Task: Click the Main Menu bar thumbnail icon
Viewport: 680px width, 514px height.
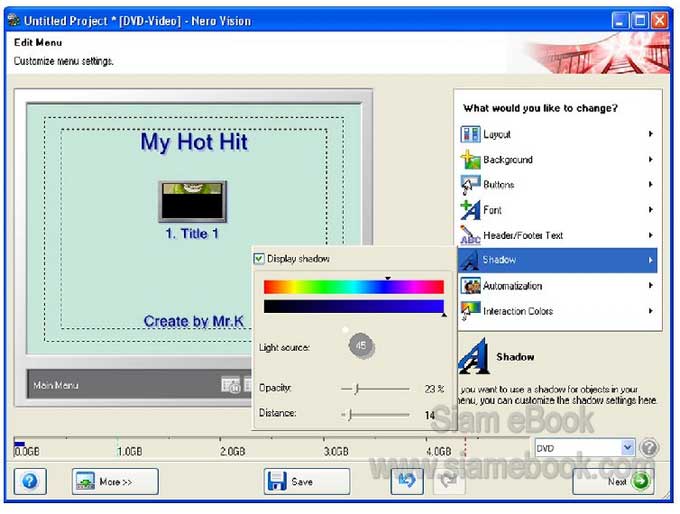Action: [x=231, y=385]
